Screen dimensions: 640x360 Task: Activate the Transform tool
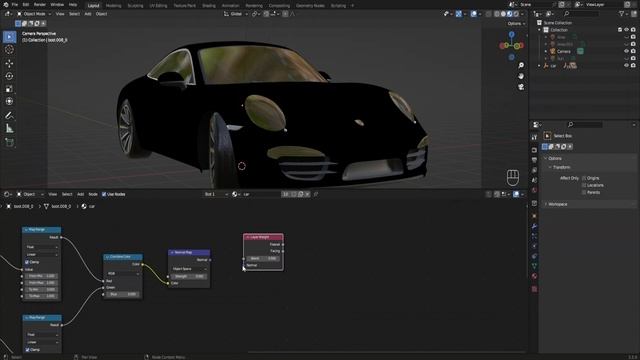pos(9,101)
